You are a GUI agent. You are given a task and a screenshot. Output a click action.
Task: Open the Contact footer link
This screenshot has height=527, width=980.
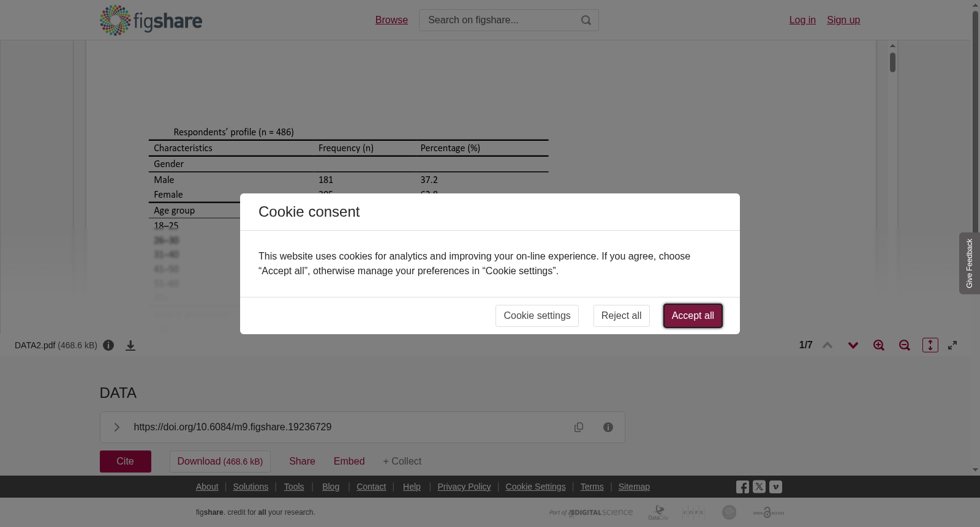371,487
